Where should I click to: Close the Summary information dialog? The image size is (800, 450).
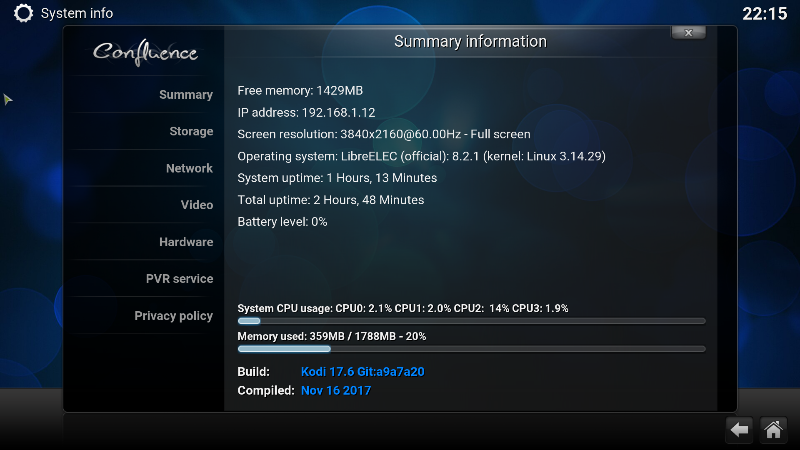coord(688,33)
